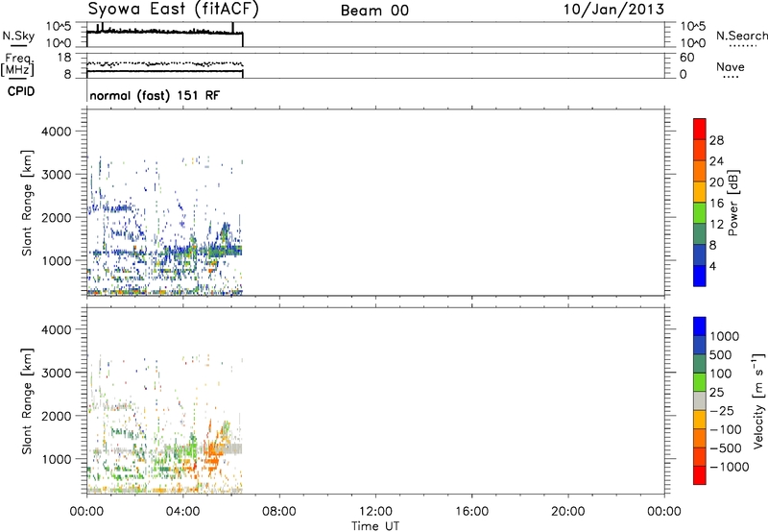Click 'normal (fast) 151 RF' text
This screenshot has height=532, width=768.
[155, 95]
